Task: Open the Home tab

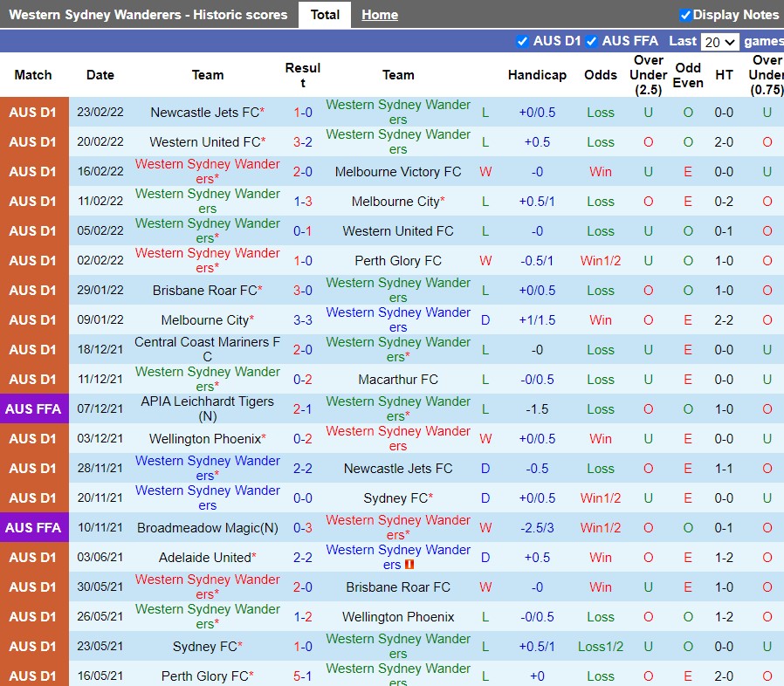Action: point(380,15)
